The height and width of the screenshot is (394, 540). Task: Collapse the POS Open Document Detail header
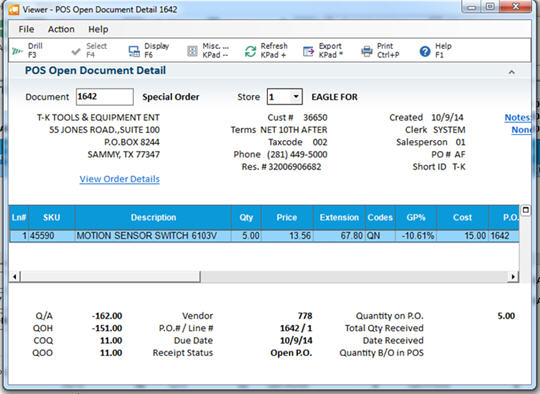tap(512, 72)
